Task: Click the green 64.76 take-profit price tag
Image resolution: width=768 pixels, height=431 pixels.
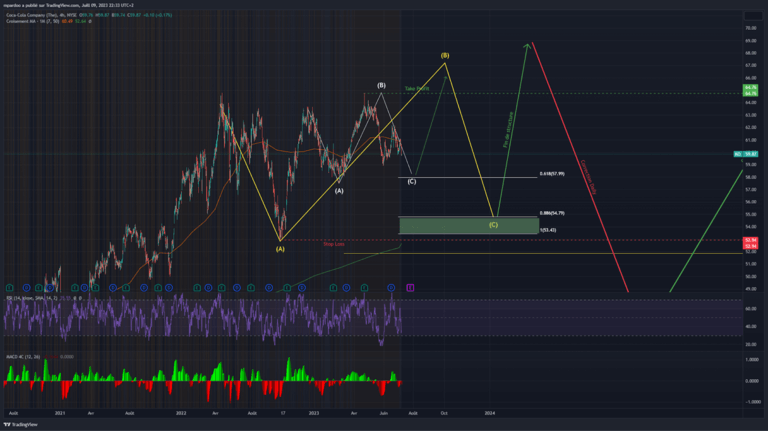Action: click(x=750, y=90)
